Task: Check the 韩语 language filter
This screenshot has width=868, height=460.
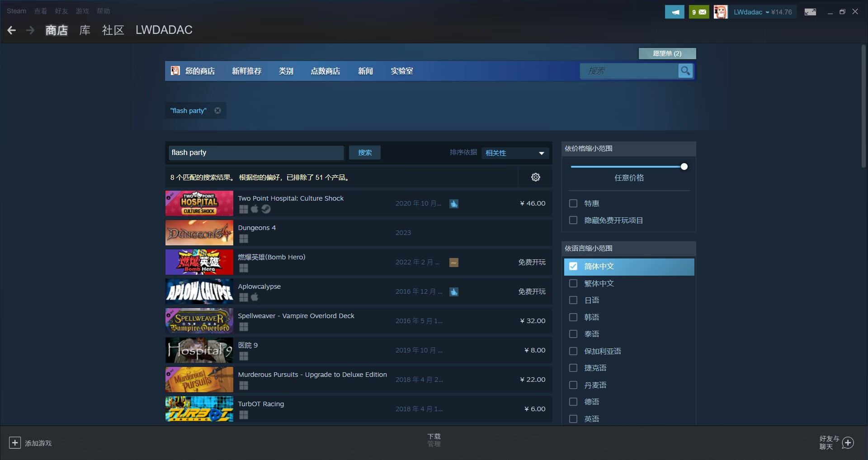Action: coord(573,317)
